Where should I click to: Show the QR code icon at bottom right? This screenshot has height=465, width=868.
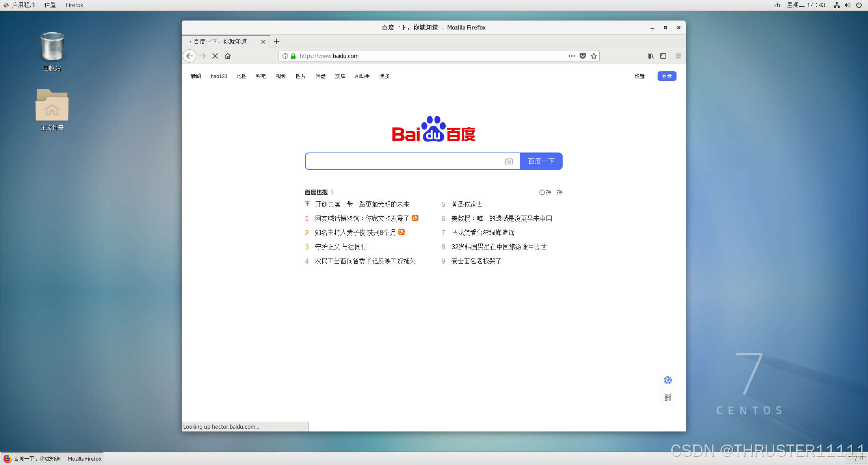click(x=668, y=398)
